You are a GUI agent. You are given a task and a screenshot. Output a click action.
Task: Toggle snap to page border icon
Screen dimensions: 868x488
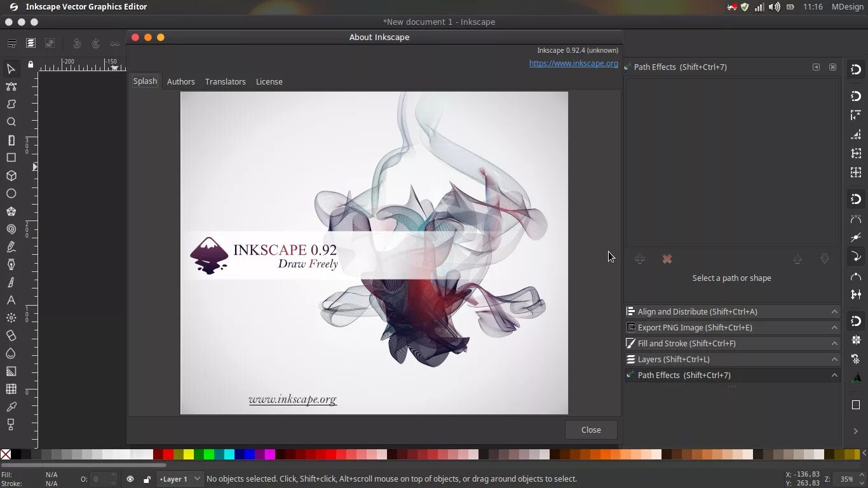click(x=856, y=405)
